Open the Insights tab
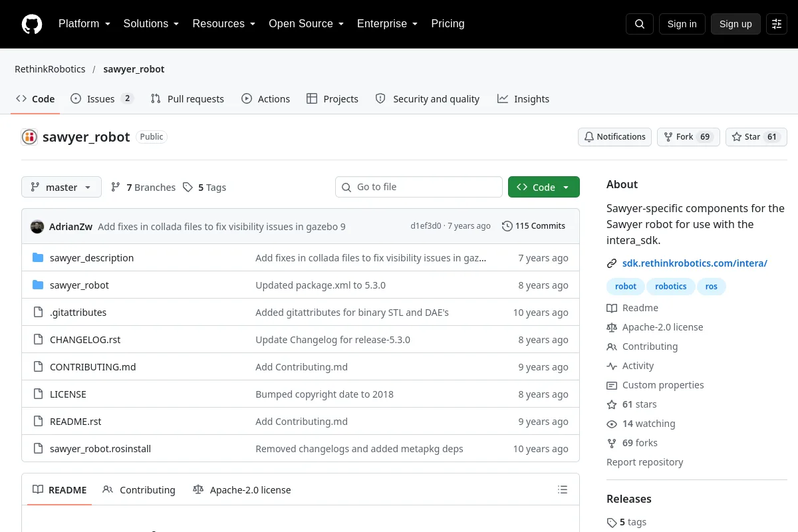 [523, 99]
